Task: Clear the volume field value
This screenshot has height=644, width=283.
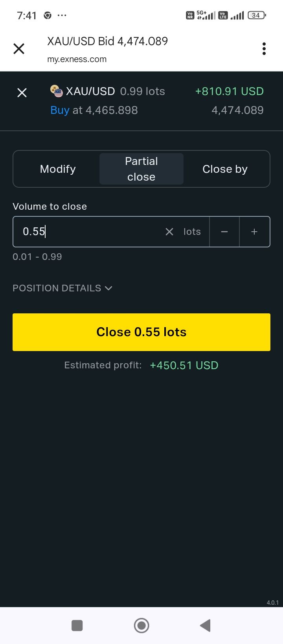Action: [x=169, y=232]
